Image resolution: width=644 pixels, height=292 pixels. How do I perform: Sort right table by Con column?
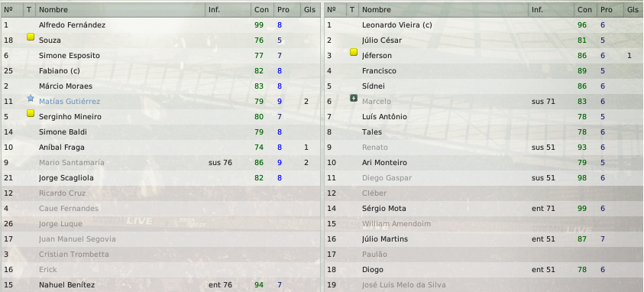[585, 9]
